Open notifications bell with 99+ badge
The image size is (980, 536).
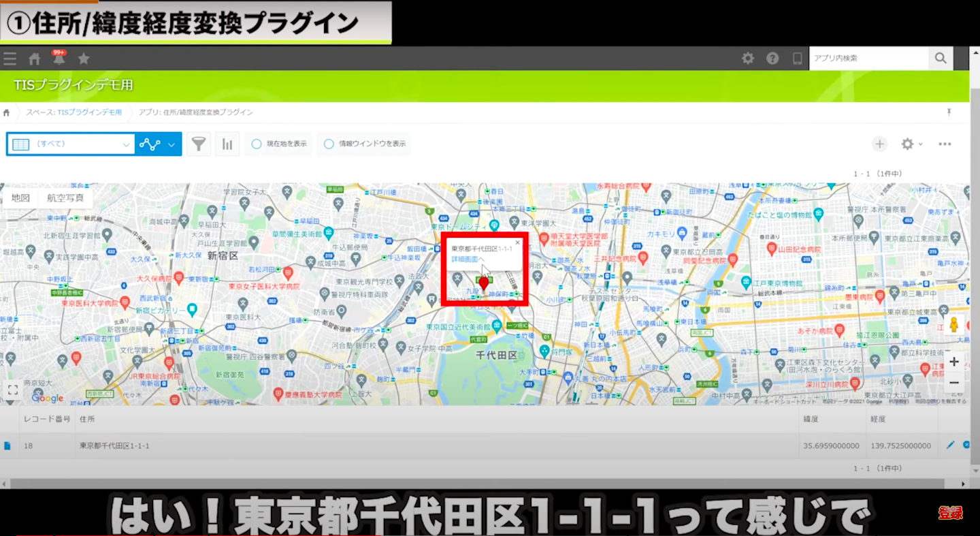[x=59, y=59]
